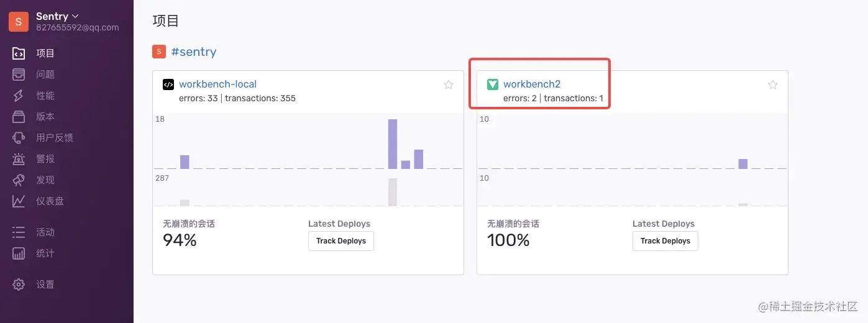Click the 用户反馈 headset icon
The width and height of the screenshot is (868, 323).
point(19,138)
